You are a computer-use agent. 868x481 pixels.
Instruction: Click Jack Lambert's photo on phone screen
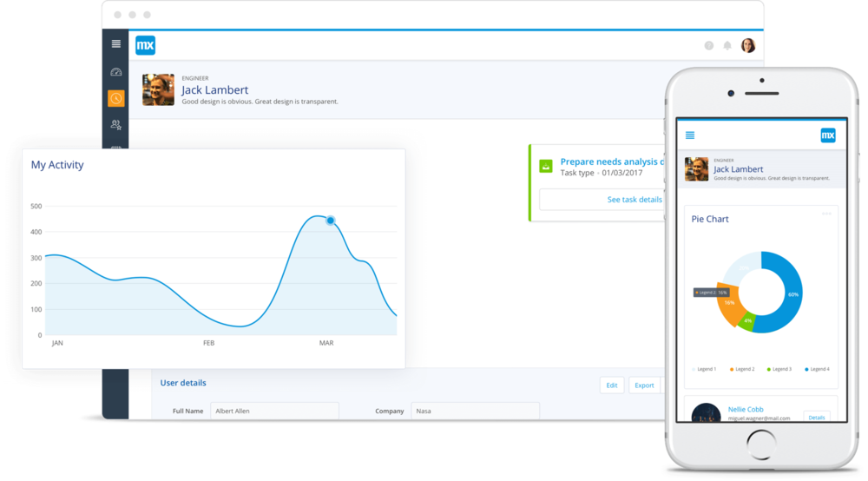696,169
